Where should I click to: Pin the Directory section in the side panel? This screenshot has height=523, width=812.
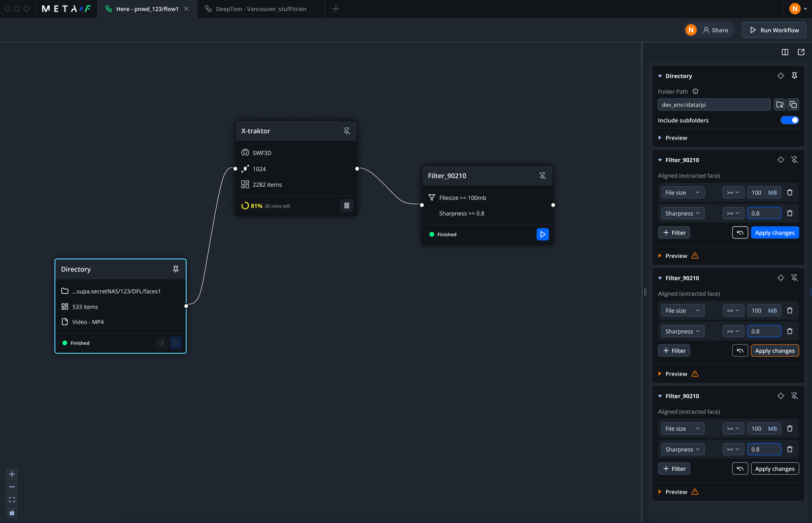(795, 76)
